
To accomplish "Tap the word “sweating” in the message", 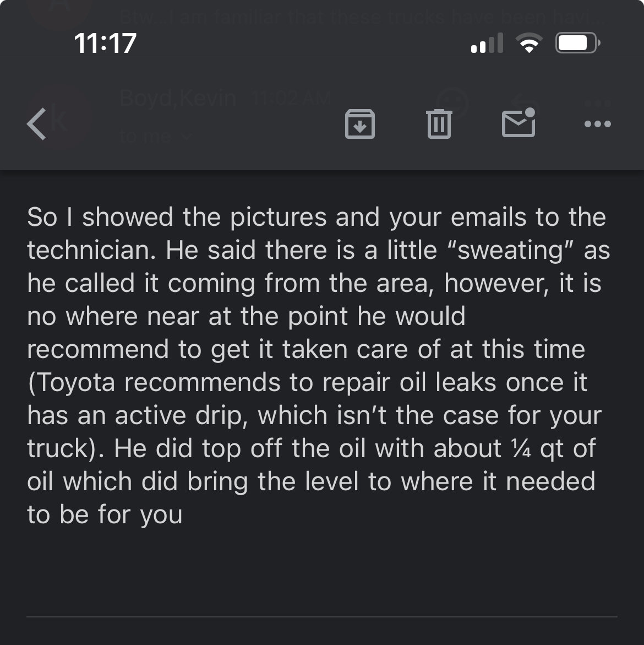I will click(510, 251).
